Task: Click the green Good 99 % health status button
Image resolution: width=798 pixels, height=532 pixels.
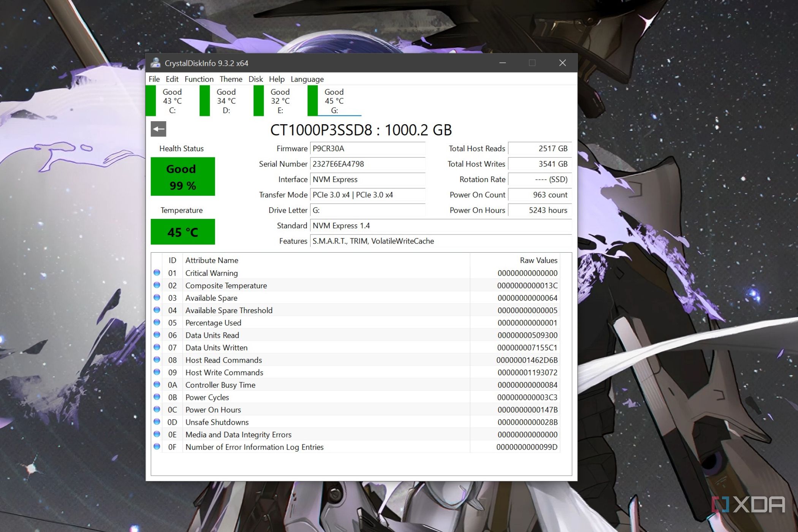Action: [x=183, y=177]
